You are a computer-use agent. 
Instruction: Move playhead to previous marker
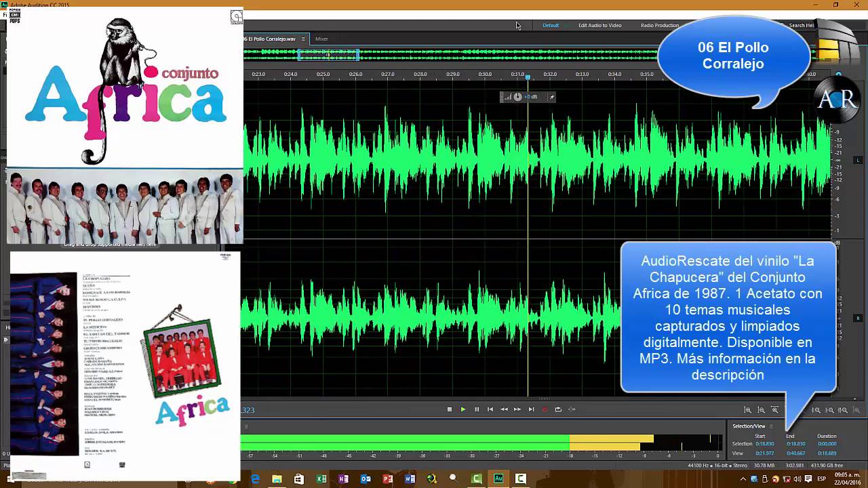[490, 409]
